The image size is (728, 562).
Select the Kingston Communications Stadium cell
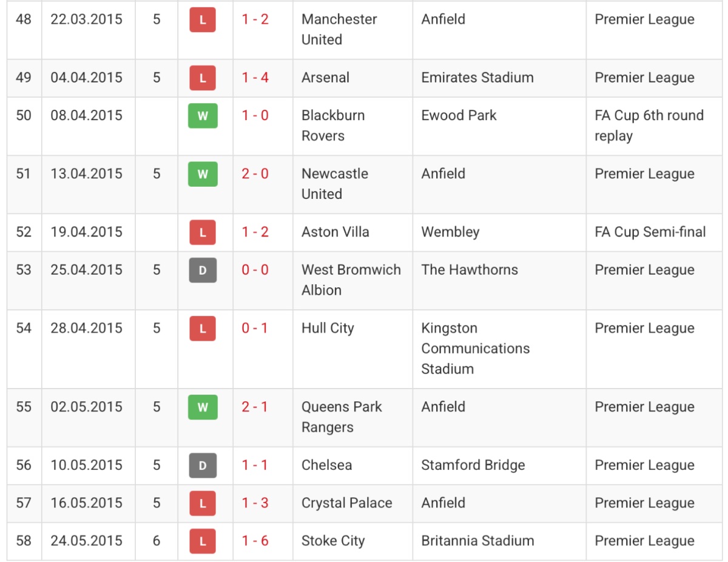point(500,349)
